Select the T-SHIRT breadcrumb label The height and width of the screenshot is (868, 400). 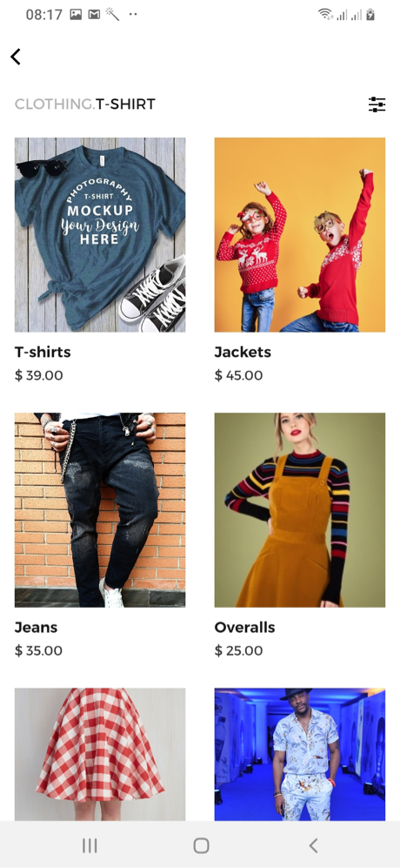click(x=125, y=104)
